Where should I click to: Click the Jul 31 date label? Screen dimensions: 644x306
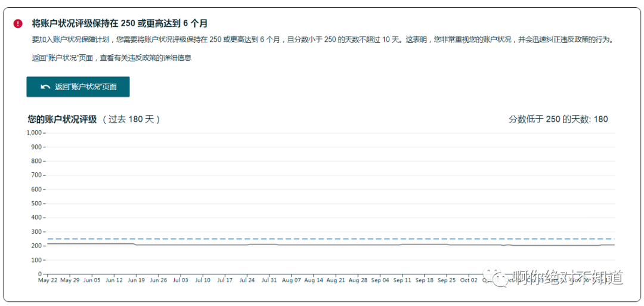click(269, 280)
